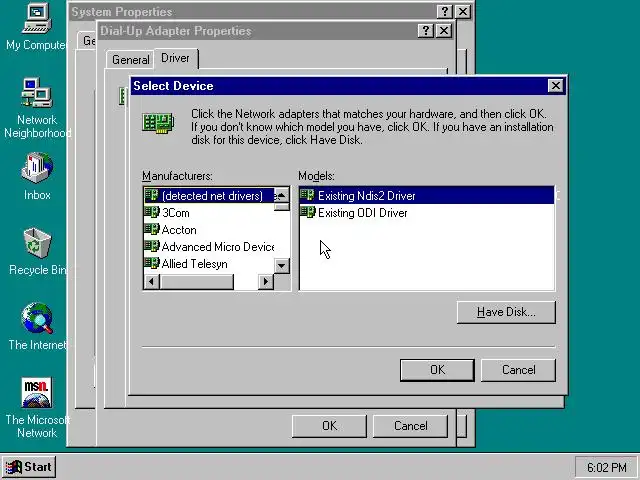The height and width of the screenshot is (480, 640).
Task: Click Manufacturers list scroll up arrow
Action: tap(282, 196)
